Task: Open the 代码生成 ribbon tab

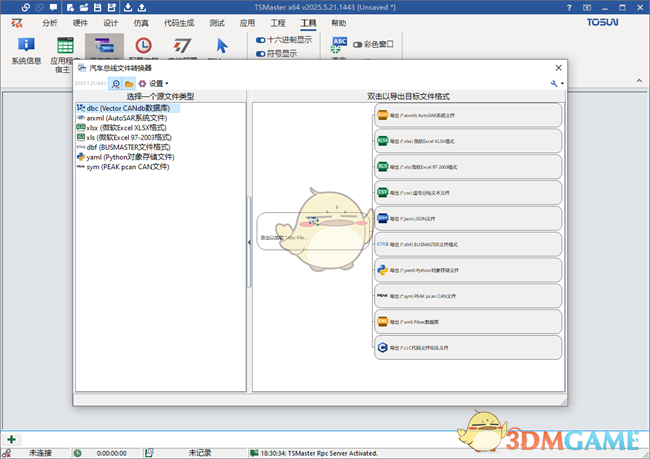Action: coord(179,23)
